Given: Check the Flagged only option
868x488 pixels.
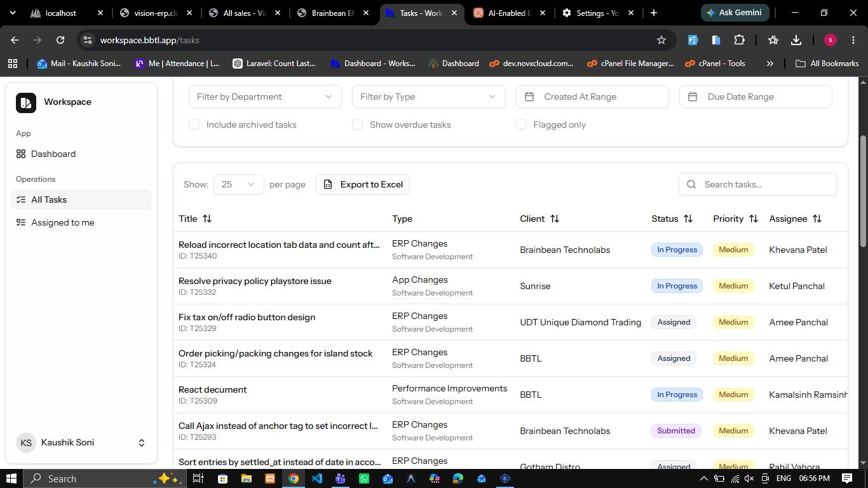Looking at the screenshot, I should (521, 125).
